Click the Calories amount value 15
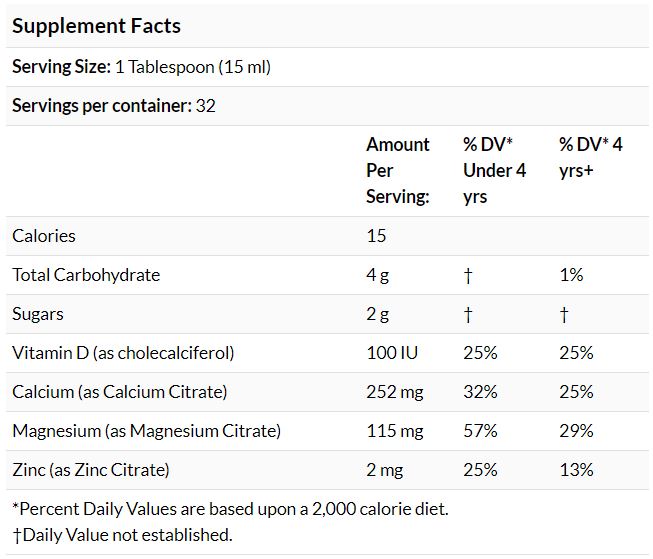The image size is (653, 559). click(376, 236)
